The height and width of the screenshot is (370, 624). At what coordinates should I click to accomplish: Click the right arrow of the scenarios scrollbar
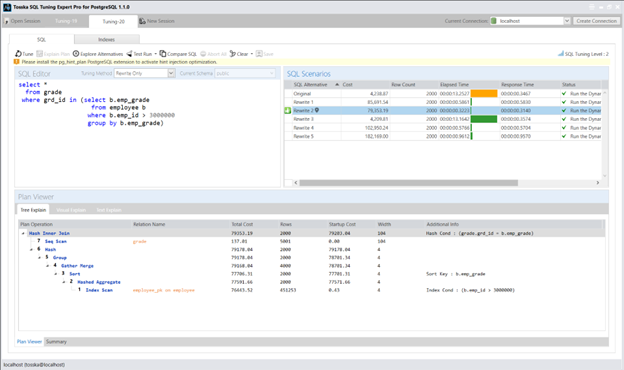click(597, 183)
